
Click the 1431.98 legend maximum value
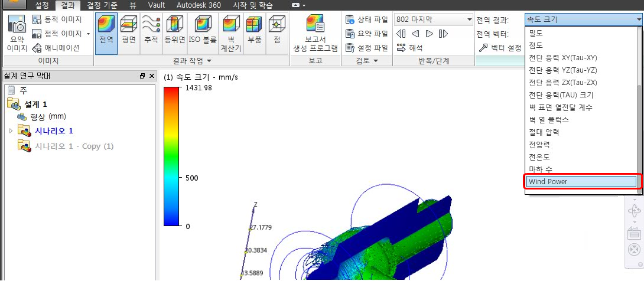pos(199,87)
